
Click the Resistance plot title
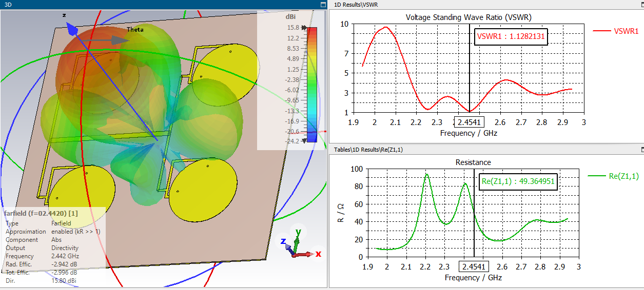click(473, 162)
